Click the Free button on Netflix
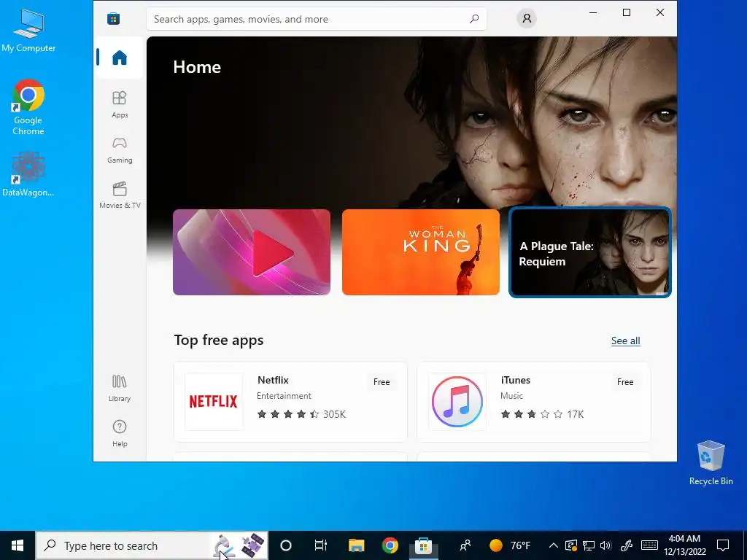This screenshot has height=560, width=747. (382, 382)
